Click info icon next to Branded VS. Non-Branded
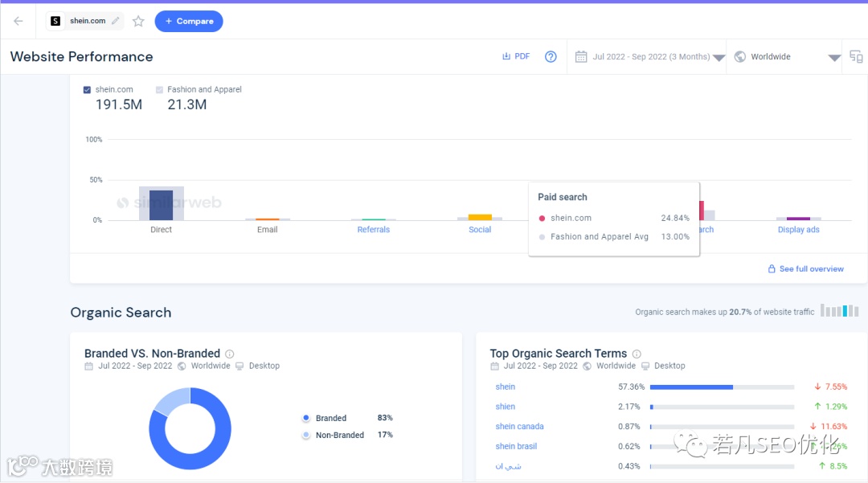The height and width of the screenshot is (483, 868). point(230,354)
